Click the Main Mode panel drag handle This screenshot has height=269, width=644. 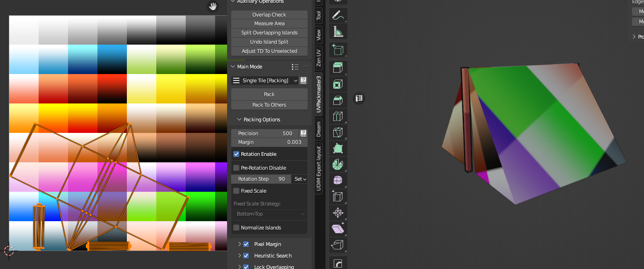click(306, 67)
